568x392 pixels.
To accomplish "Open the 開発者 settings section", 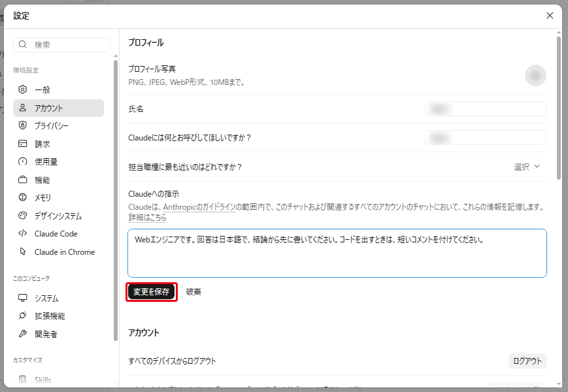I will [x=58, y=334].
